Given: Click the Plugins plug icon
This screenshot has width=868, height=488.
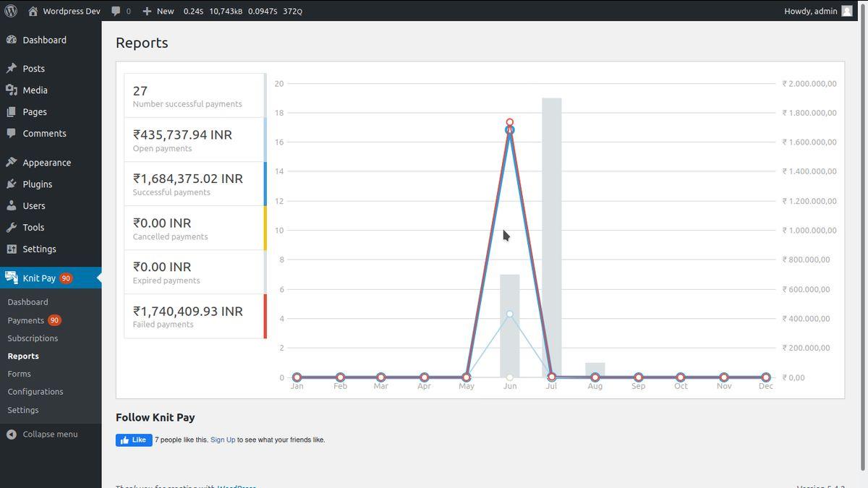Looking at the screenshot, I should click(x=11, y=184).
